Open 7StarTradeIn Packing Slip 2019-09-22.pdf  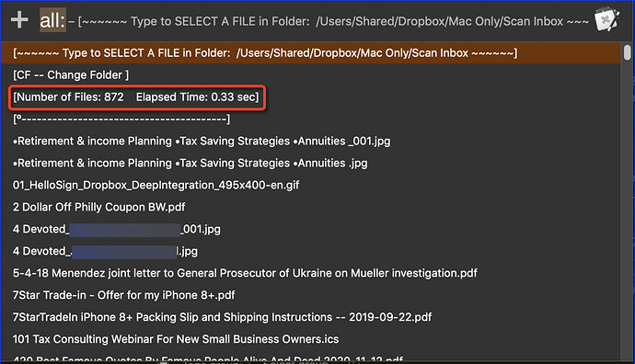(310, 317)
